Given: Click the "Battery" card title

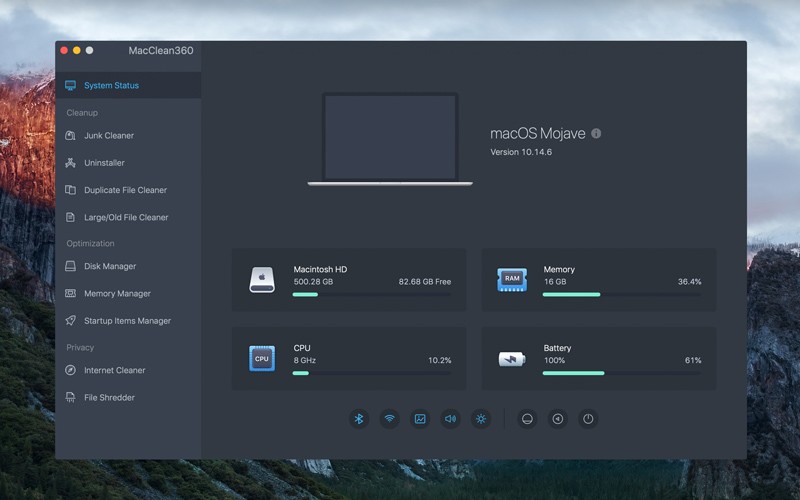Looking at the screenshot, I should [x=557, y=348].
